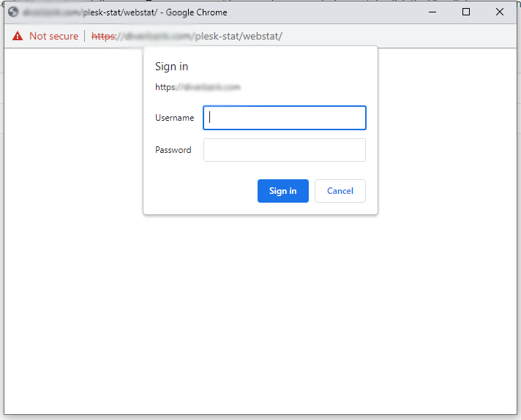Focus the Password input field

285,150
